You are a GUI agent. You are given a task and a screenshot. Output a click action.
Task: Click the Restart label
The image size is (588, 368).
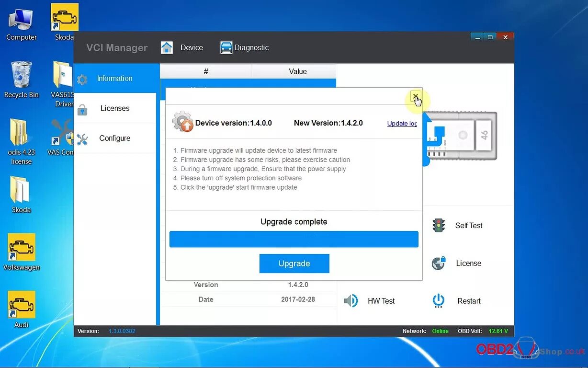(x=469, y=301)
